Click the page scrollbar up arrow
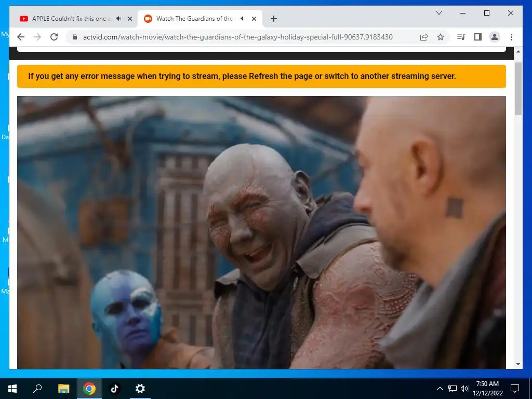This screenshot has width=532, height=399. (518, 51)
